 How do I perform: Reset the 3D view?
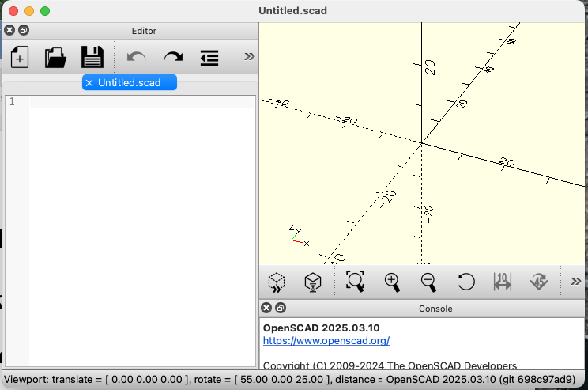[x=466, y=282]
